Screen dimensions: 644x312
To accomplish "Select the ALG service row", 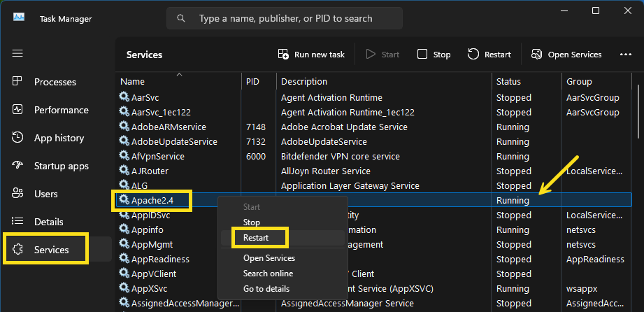I will coord(374,186).
